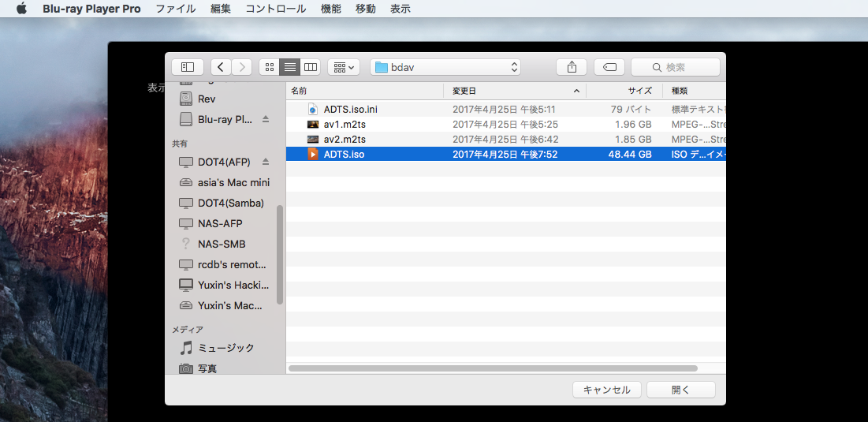Select the av1.m2ts video file
The height and width of the screenshot is (422, 868).
click(x=345, y=125)
